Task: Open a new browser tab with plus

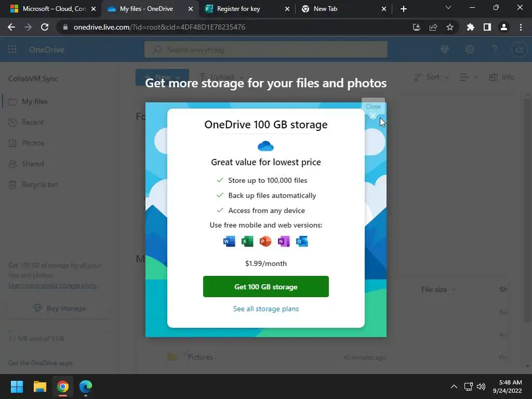Action: (403, 9)
